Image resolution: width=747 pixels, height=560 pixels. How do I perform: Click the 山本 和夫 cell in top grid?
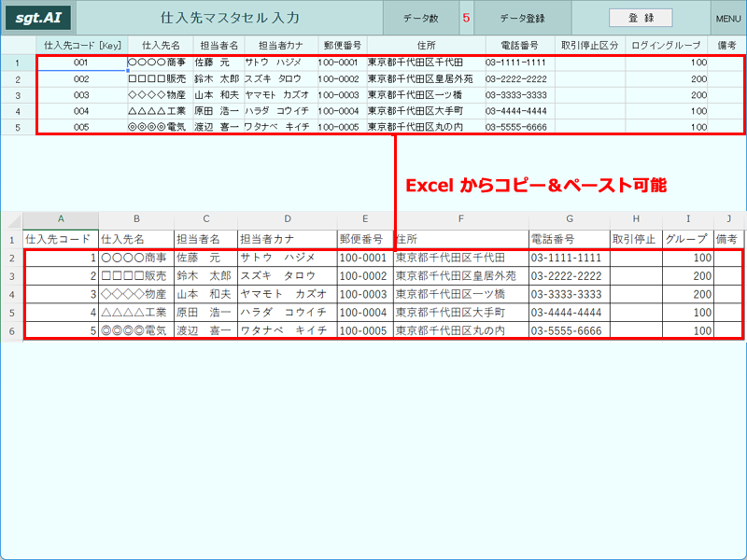pos(218,95)
